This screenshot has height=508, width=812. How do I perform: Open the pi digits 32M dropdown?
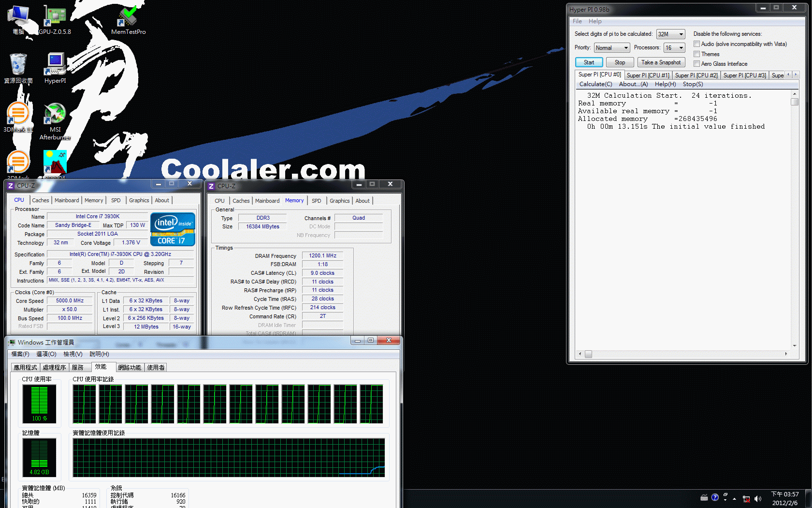point(670,34)
